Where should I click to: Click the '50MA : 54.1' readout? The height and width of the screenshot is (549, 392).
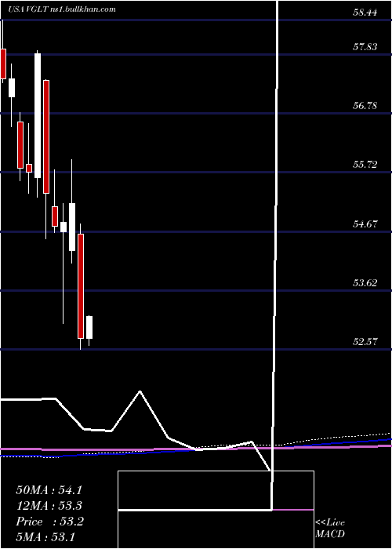coord(49,490)
